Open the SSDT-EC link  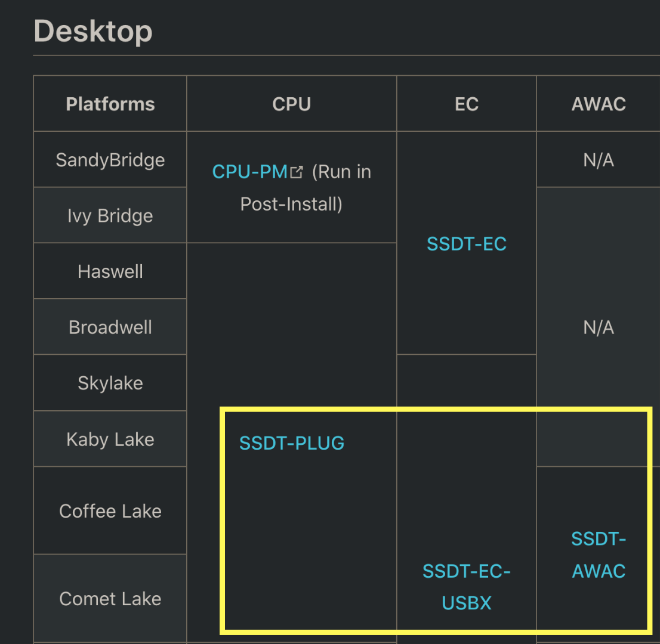tap(467, 244)
